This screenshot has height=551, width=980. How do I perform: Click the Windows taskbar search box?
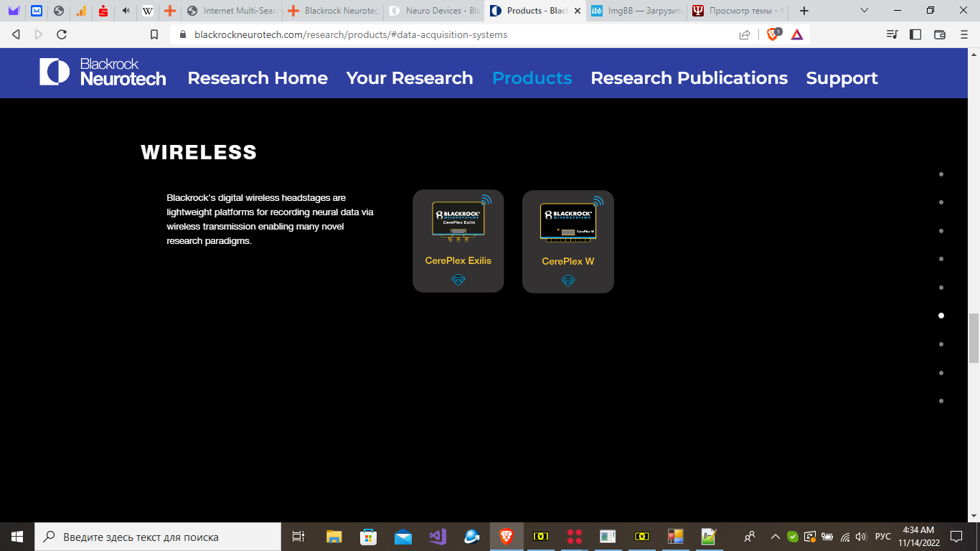pos(158,537)
